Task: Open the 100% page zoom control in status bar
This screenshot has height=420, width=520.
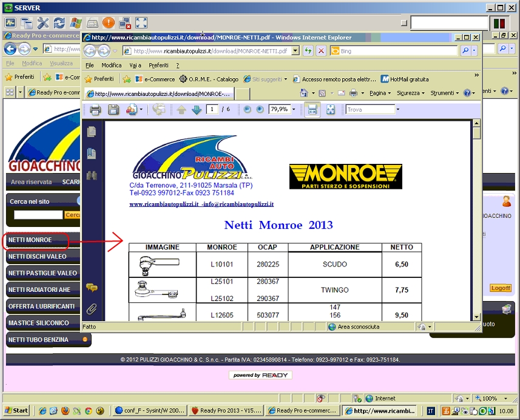Action: click(x=491, y=398)
